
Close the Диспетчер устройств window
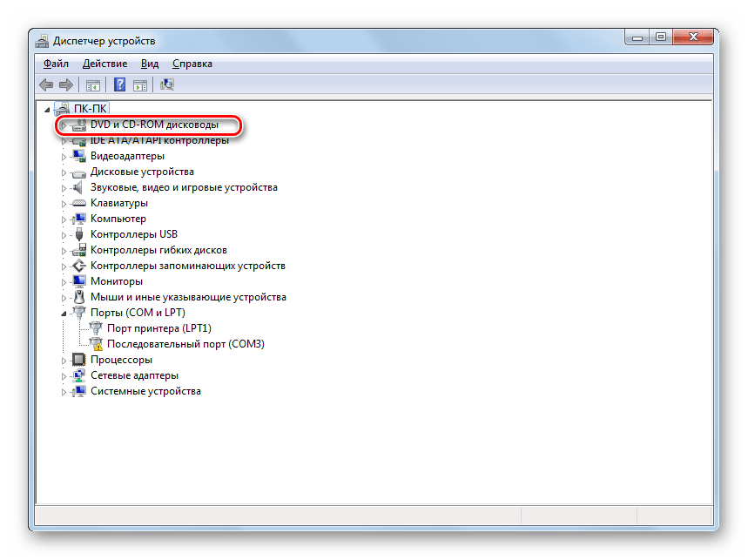[x=693, y=37]
